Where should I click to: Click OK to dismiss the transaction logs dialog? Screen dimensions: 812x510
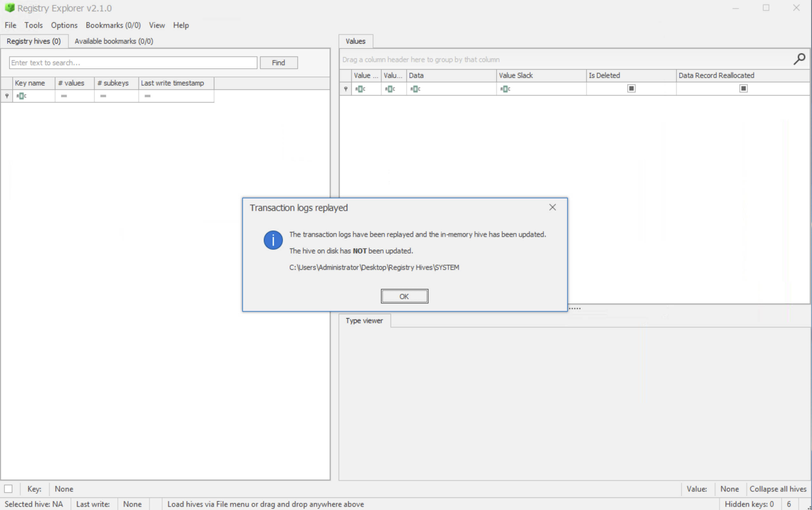[404, 296]
